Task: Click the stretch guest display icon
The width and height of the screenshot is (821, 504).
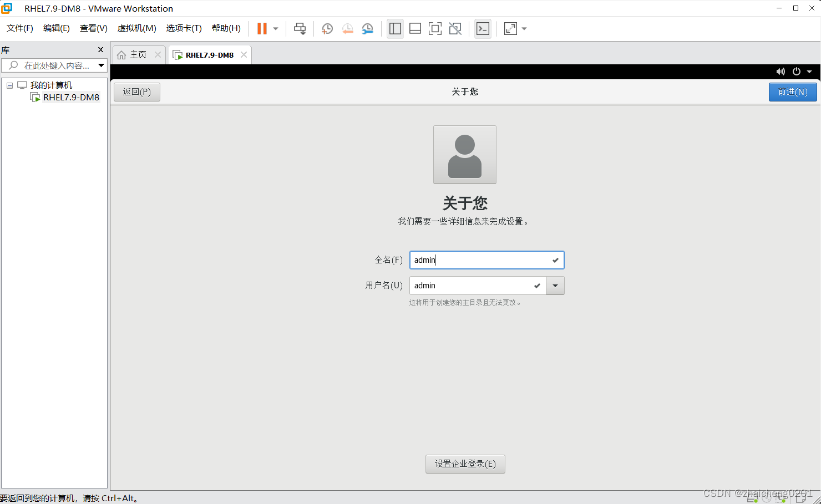Action: 511,29
